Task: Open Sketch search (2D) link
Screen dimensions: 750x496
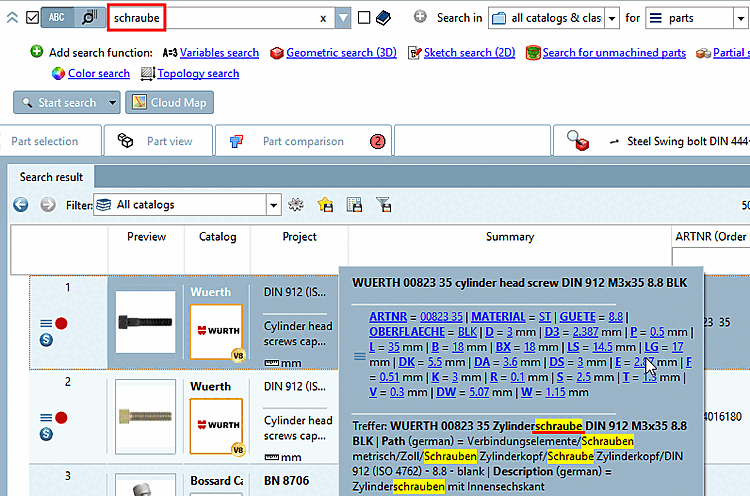Action: tap(469, 53)
